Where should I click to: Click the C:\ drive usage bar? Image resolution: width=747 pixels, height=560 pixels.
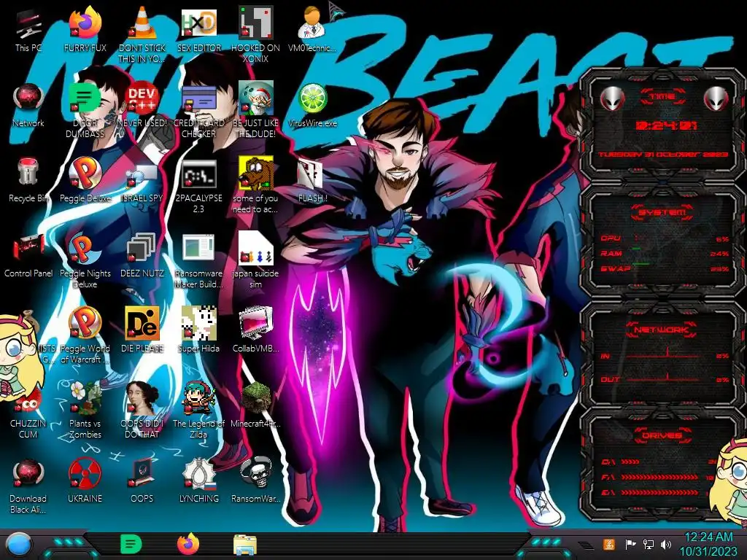[631, 462]
